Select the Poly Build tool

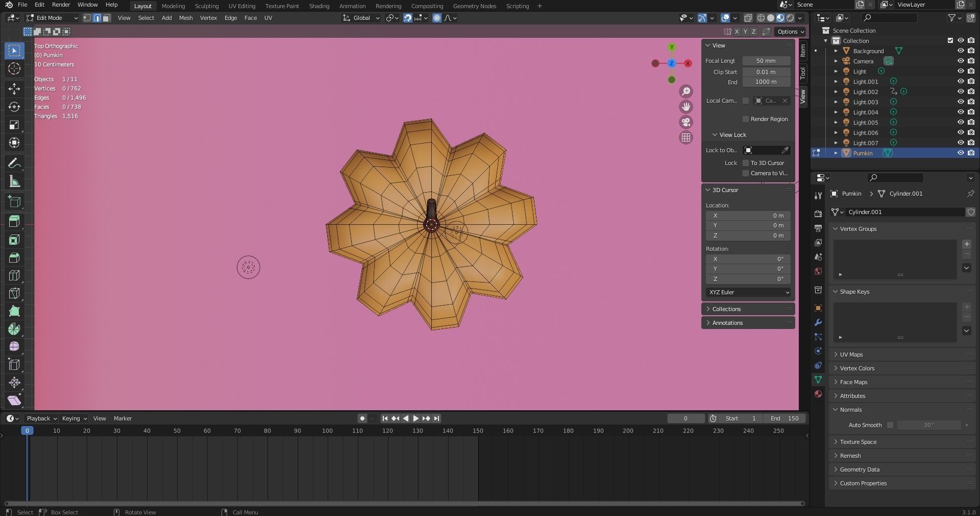[14, 311]
